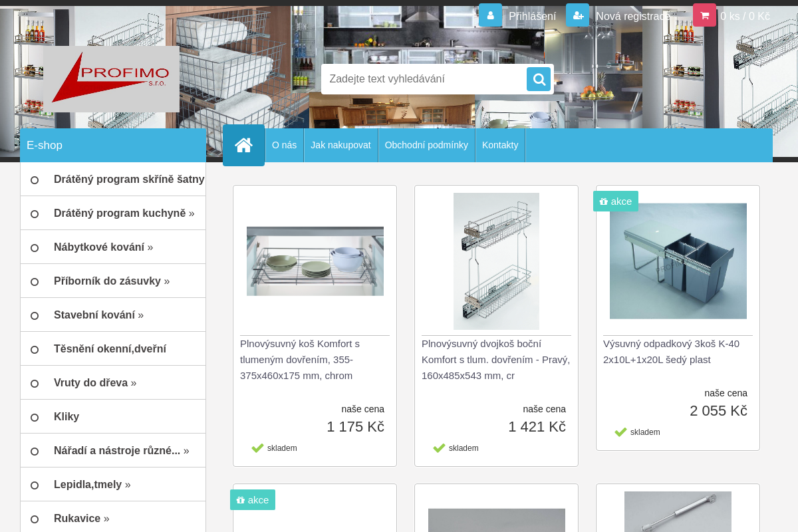Click the dvojkoš boční product thumbnail
The image size is (798, 532).
tap(496, 261)
